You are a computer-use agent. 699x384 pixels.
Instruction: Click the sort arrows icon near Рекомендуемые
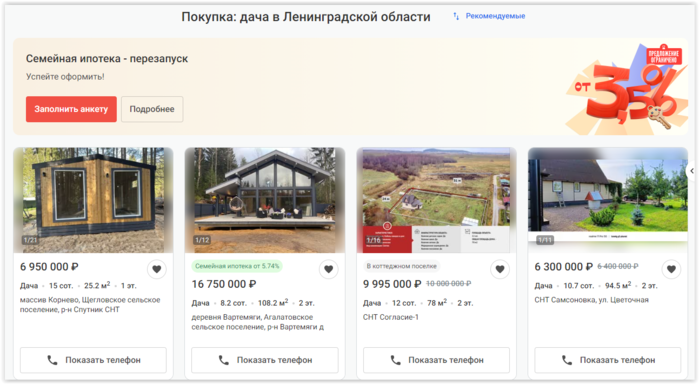[x=456, y=16]
